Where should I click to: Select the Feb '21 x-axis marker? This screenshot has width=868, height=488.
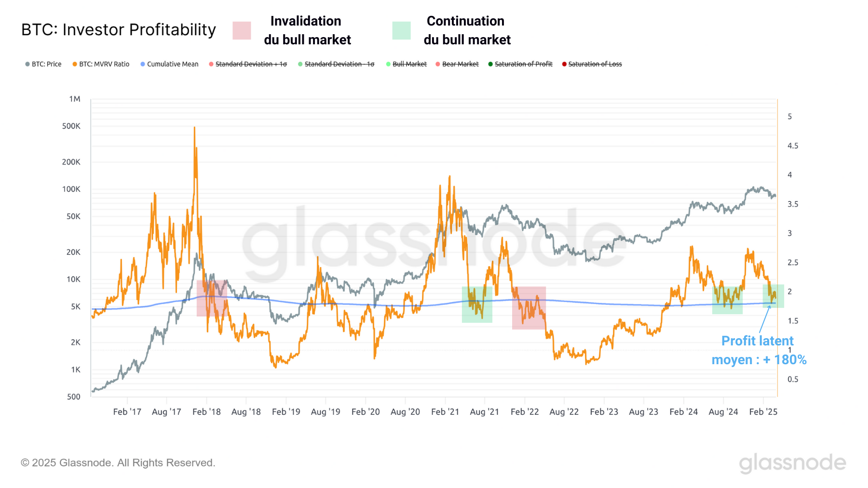click(445, 412)
